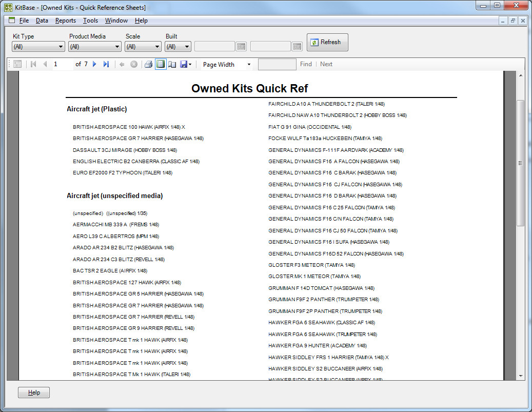Click the scrollbar down arrow
Image resolution: width=532 pixels, height=412 pixels.
(x=521, y=376)
